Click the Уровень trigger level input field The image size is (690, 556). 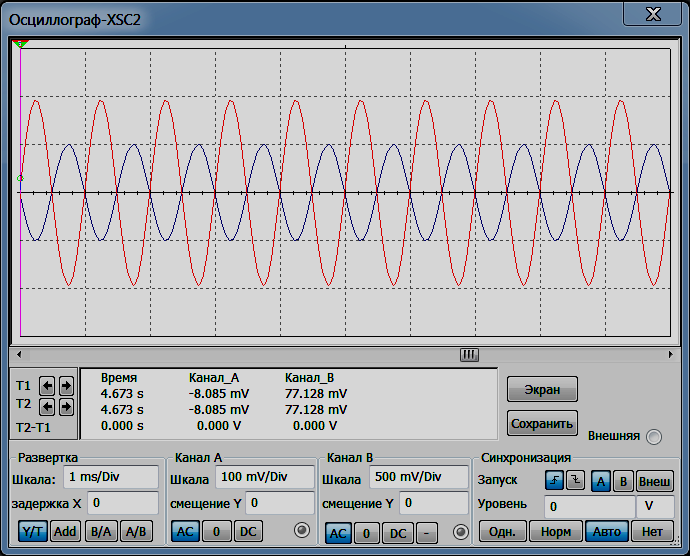(589, 507)
